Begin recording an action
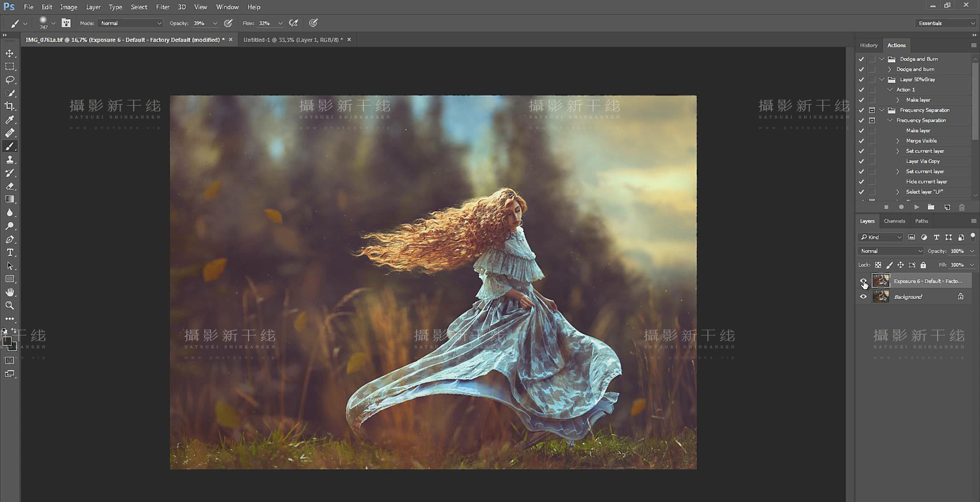 tap(901, 207)
